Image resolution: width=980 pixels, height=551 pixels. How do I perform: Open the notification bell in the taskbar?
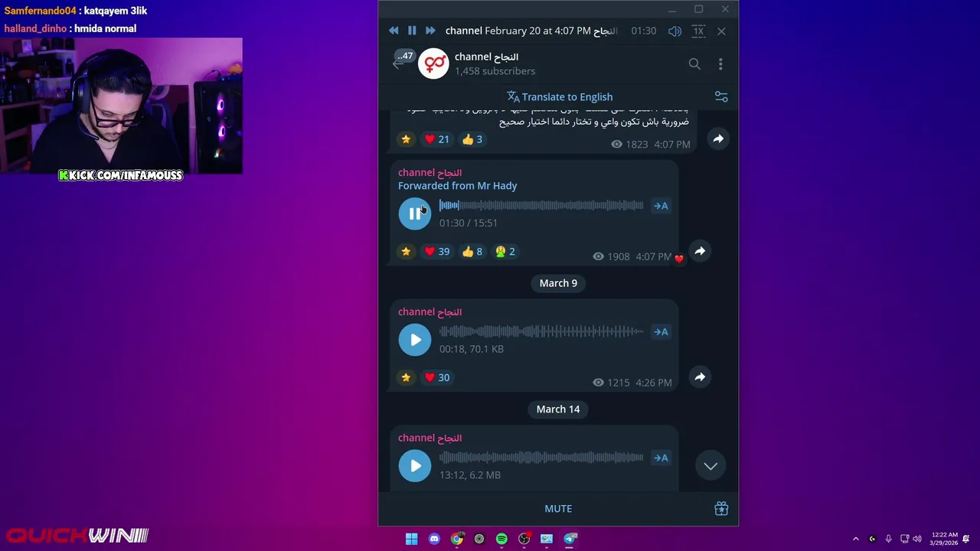point(966,539)
